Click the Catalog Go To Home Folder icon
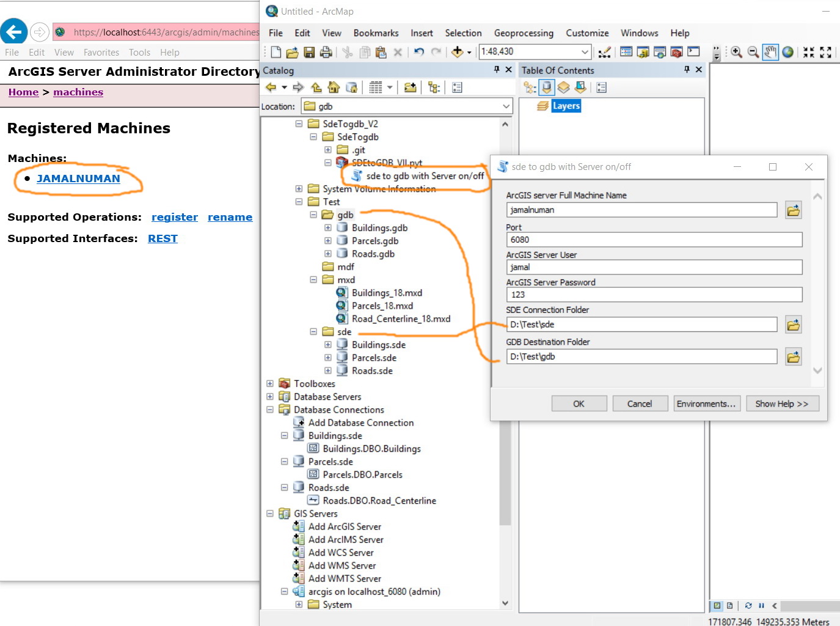The height and width of the screenshot is (626, 840). (334, 87)
